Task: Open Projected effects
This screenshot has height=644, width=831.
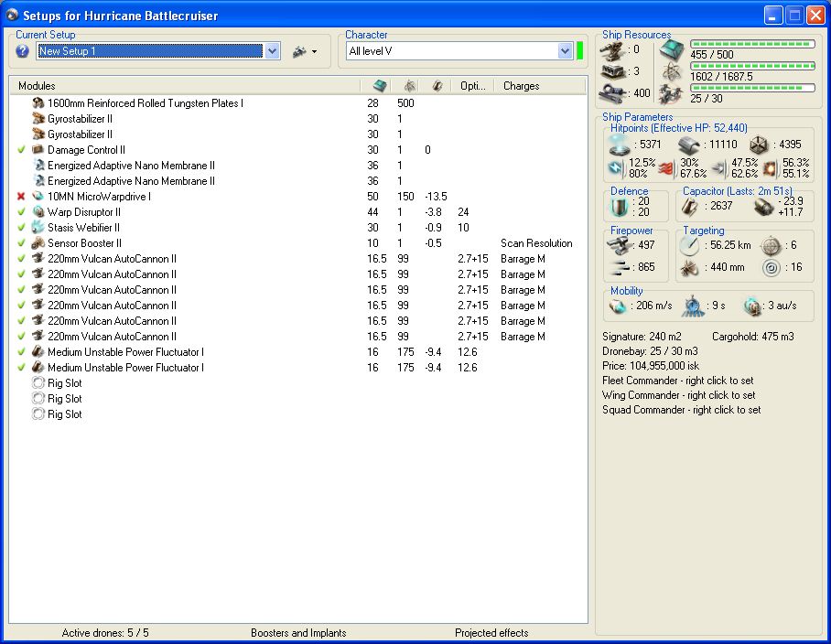Action: (491, 633)
